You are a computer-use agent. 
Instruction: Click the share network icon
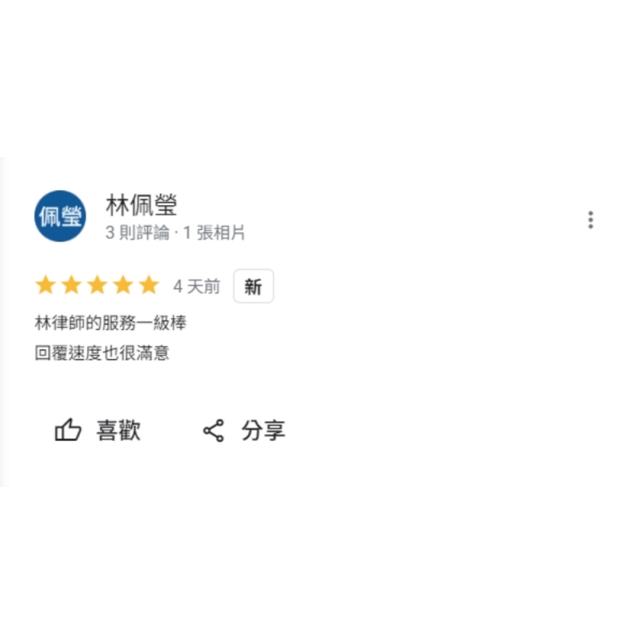[213, 431]
